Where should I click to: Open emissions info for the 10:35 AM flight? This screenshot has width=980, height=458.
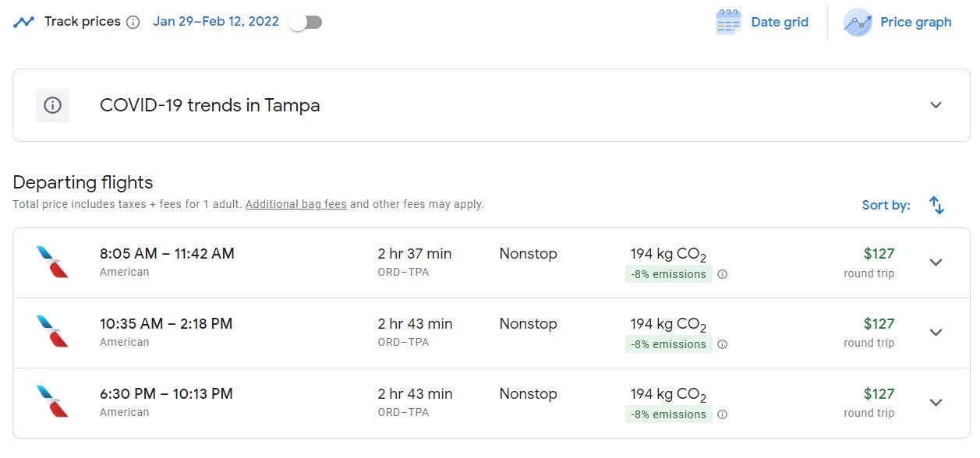point(723,344)
